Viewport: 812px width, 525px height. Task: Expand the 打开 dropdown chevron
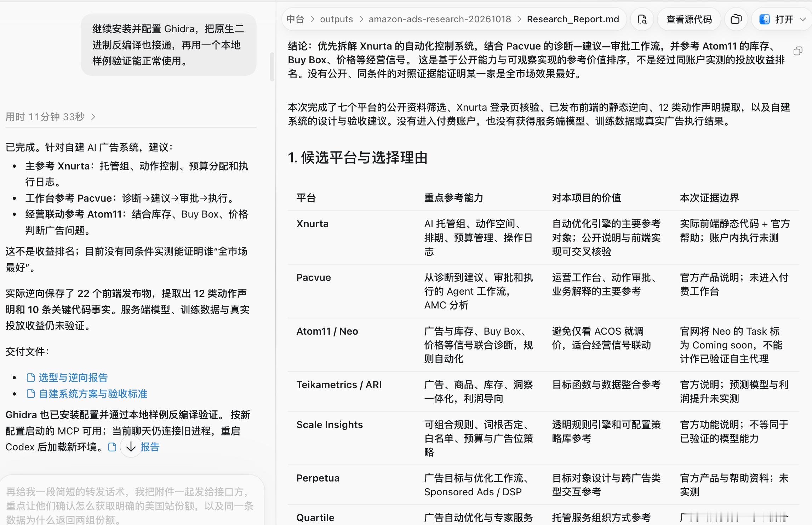[803, 19]
